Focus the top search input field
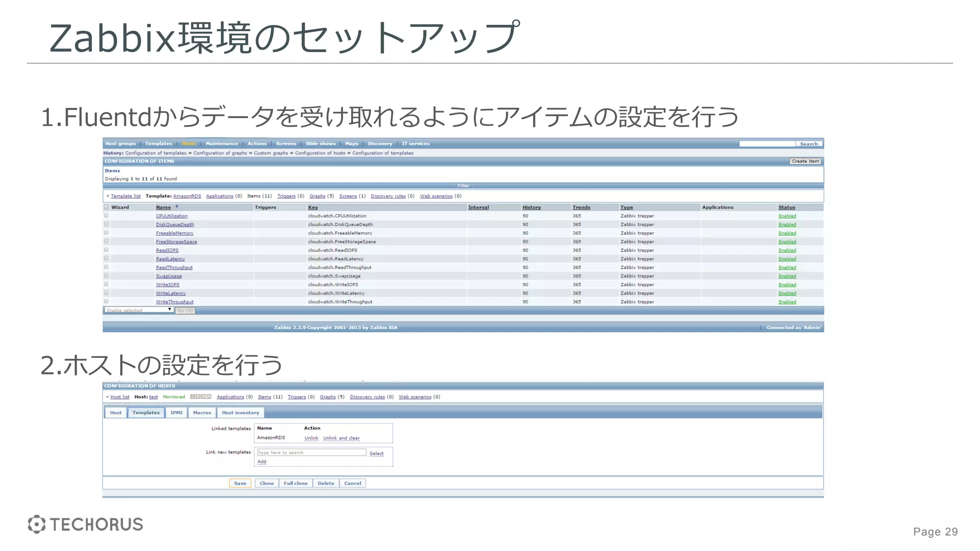The image size is (980, 551). click(767, 144)
